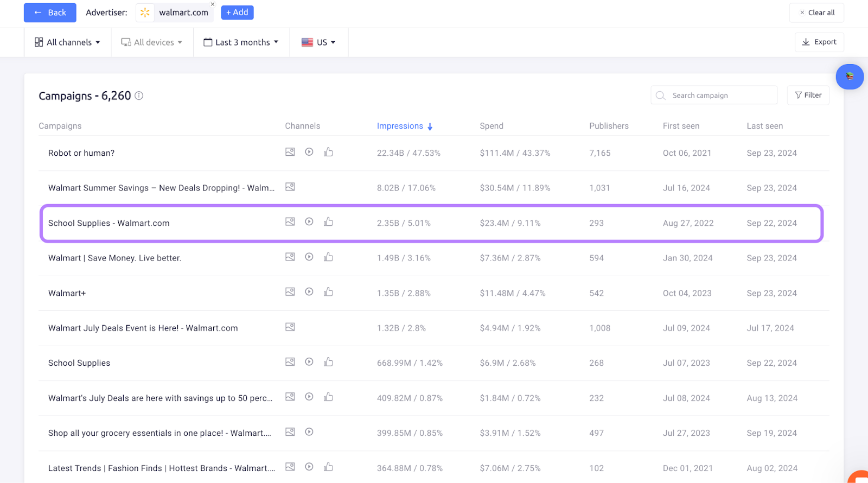
Task: Click the Jul 17, 2024 last seen date
Action: click(770, 328)
